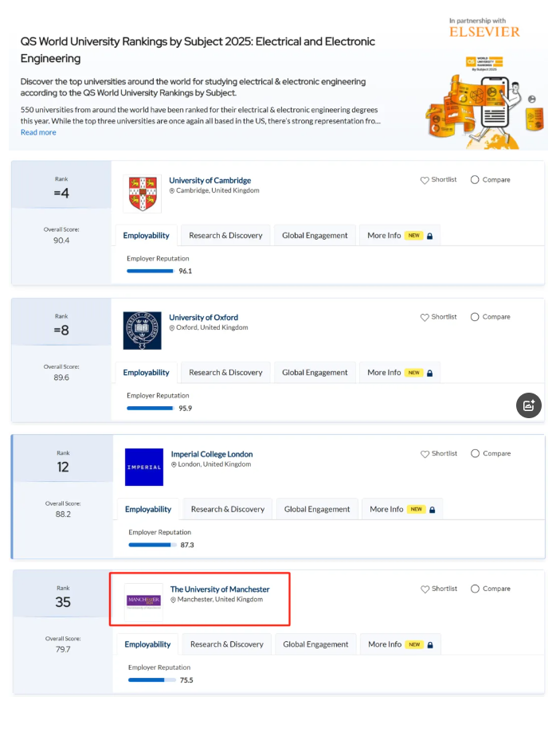The image size is (560, 732).
Task: Click the Elsevier partner logo
Action: (x=484, y=32)
